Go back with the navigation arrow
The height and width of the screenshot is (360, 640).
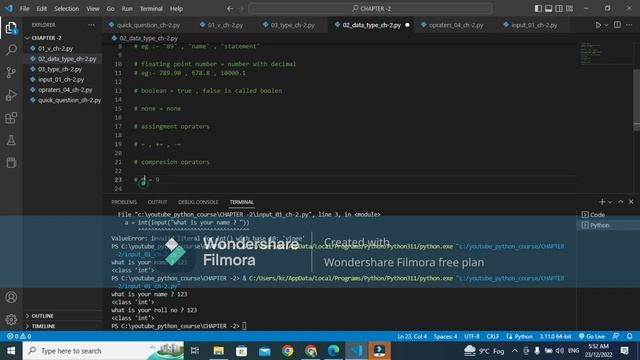point(230,9)
